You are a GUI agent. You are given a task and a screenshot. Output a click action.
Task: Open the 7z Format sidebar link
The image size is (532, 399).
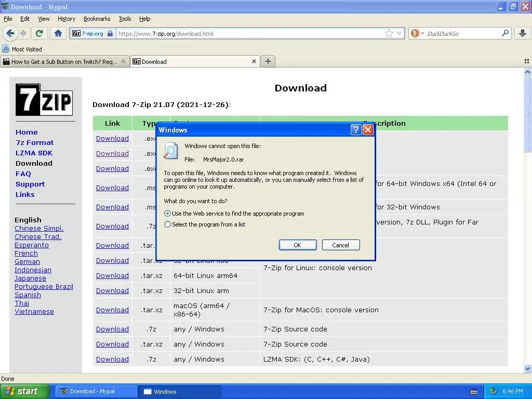(35, 142)
